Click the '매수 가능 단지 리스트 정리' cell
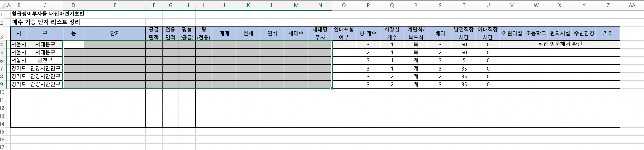644x150 pixels. point(46,22)
